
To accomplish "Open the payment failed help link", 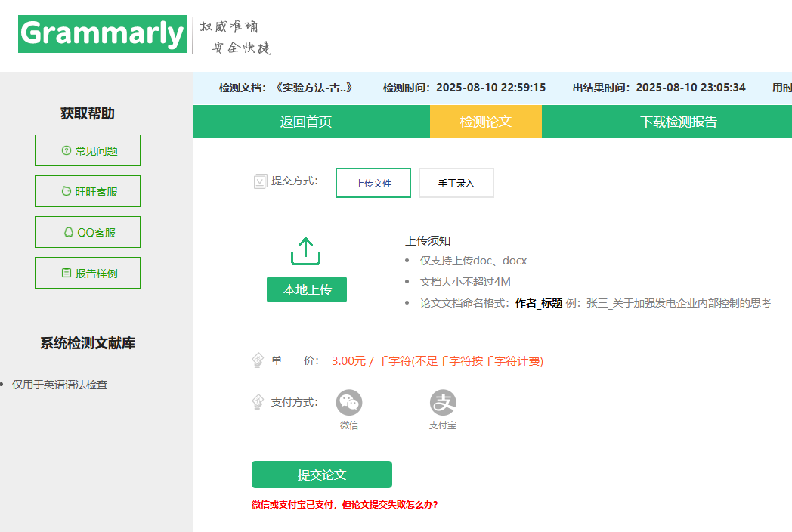I will point(345,505).
